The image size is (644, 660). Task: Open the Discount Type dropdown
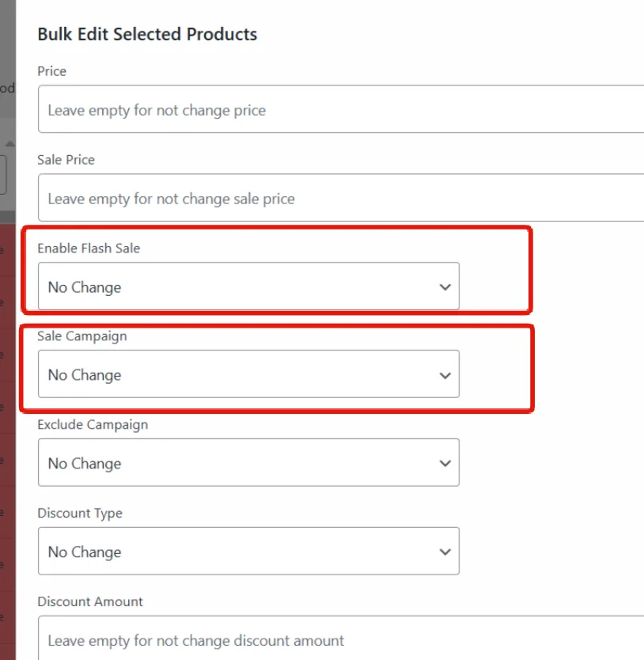tap(248, 551)
